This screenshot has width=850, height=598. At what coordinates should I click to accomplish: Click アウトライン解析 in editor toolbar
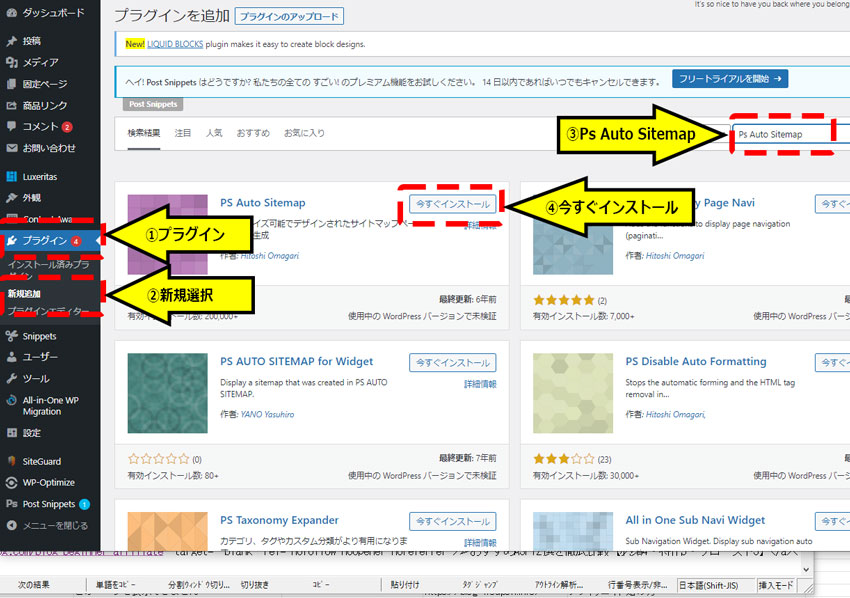click(x=558, y=584)
